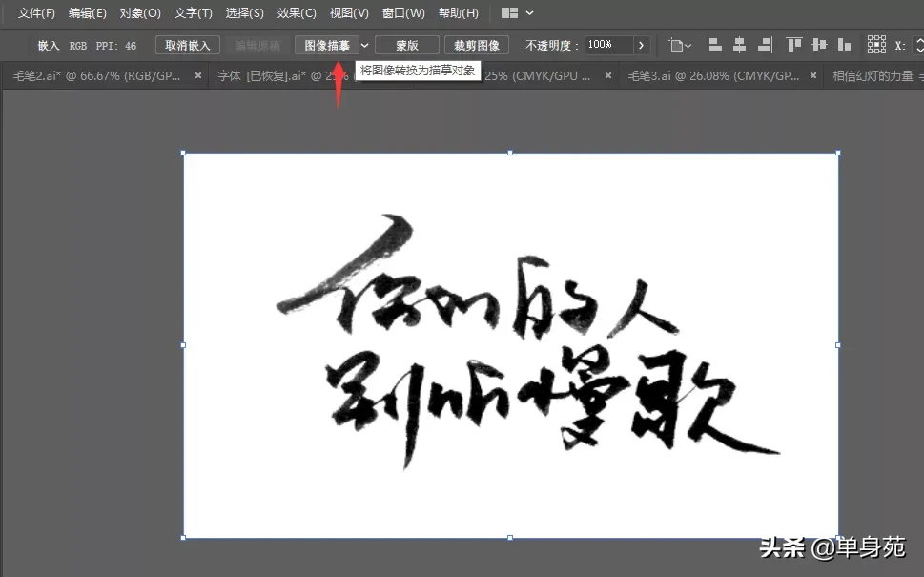Click the top-center selection handle
924x577 pixels.
[x=510, y=153]
